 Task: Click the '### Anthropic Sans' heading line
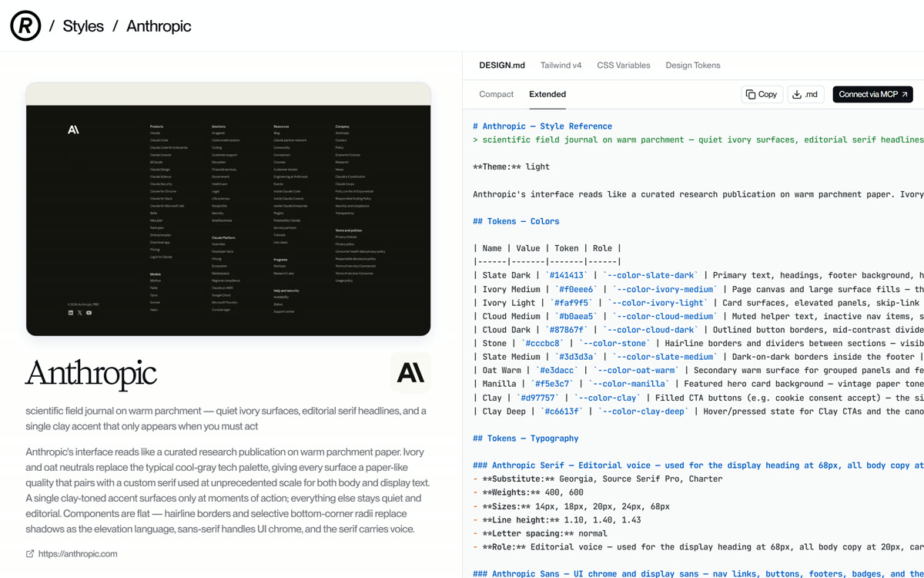(698, 574)
